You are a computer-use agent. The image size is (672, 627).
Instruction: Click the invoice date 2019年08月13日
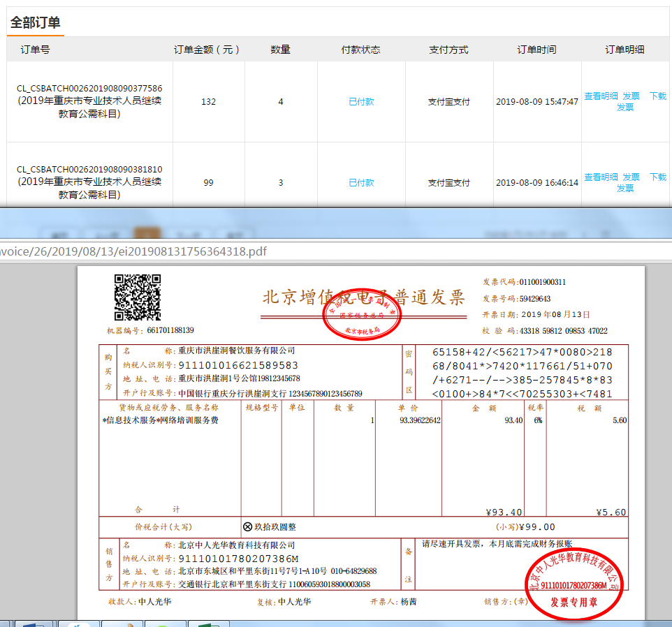tap(555, 314)
